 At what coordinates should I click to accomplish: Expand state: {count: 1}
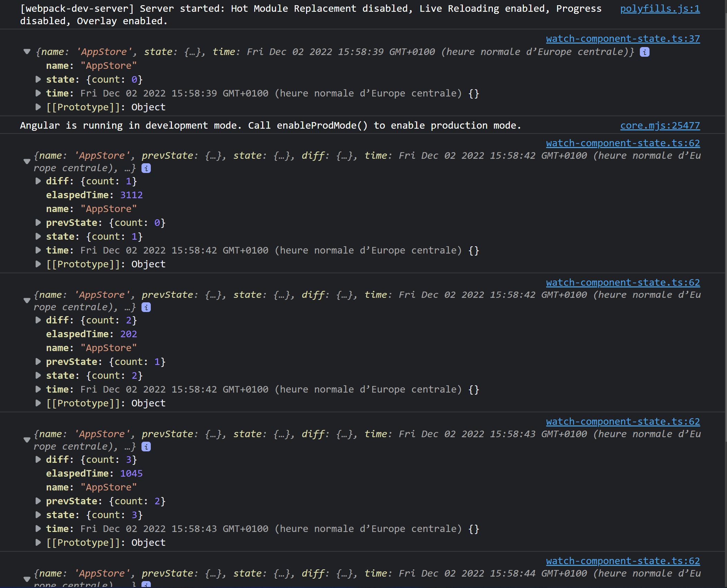click(38, 237)
